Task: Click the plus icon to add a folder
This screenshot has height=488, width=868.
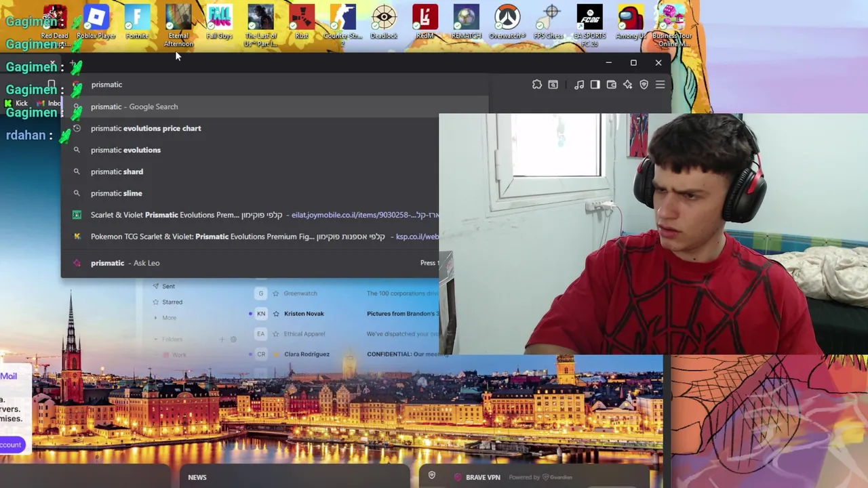Action: pos(222,339)
